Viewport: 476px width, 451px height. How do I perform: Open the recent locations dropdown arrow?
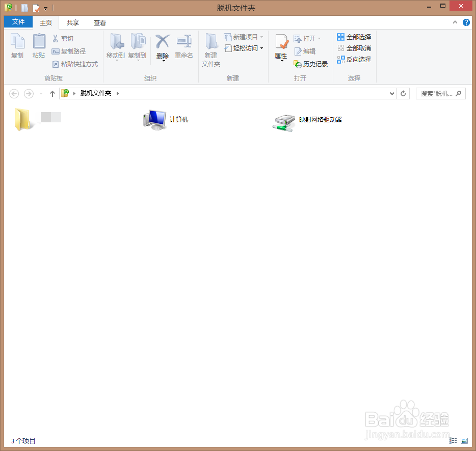click(x=41, y=94)
